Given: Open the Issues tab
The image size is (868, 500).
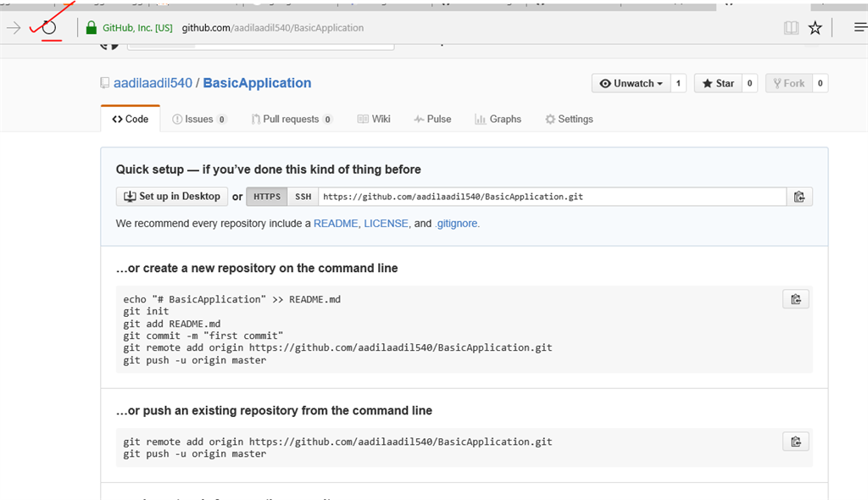Looking at the screenshot, I should (199, 119).
